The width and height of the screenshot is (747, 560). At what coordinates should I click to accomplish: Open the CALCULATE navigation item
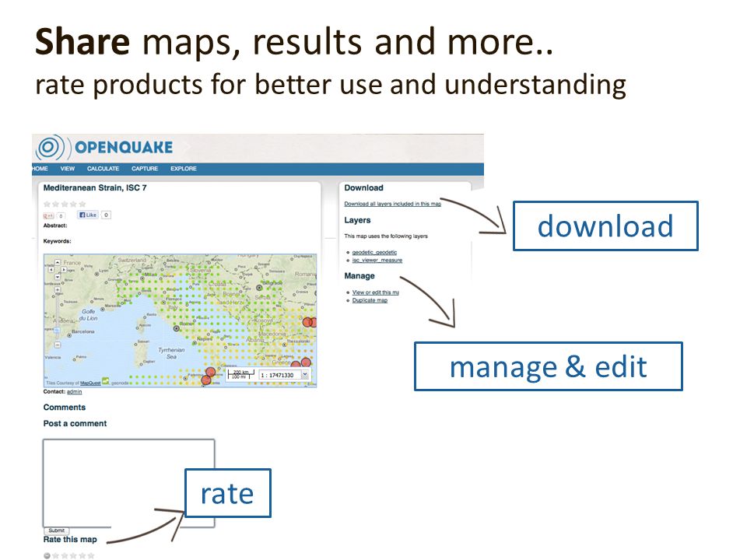[103, 169]
